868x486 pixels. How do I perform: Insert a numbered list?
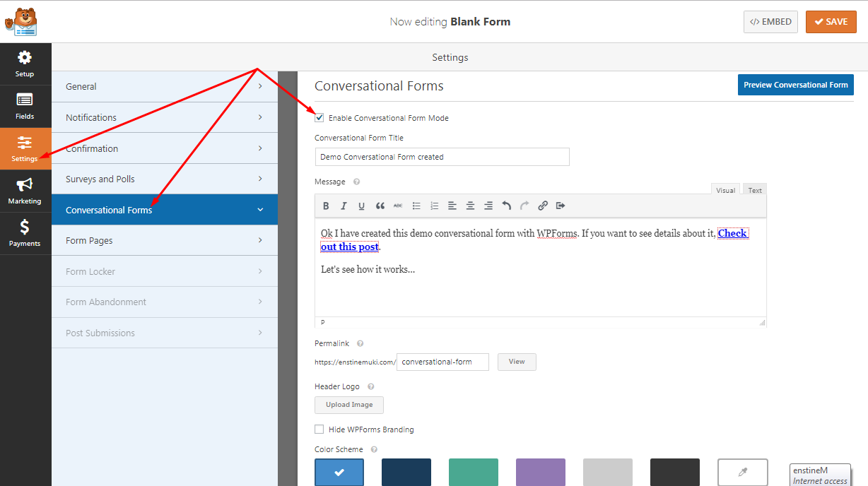(434, 206)
